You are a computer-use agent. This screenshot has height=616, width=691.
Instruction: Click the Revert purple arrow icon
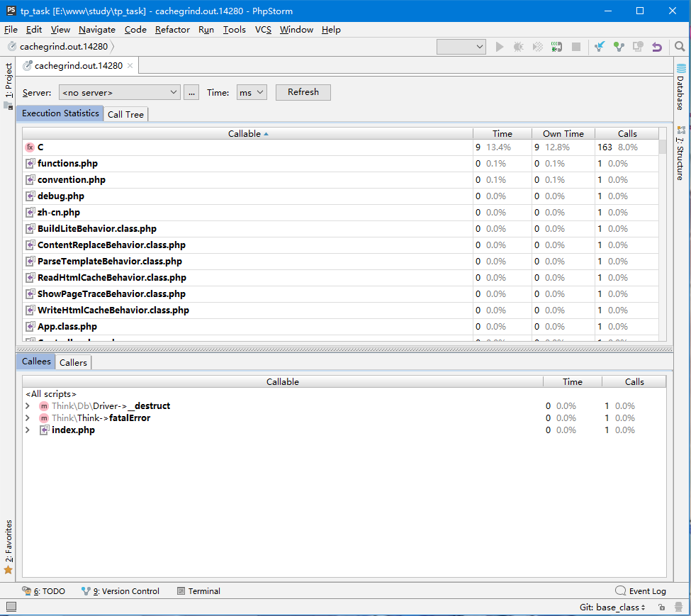657,47
